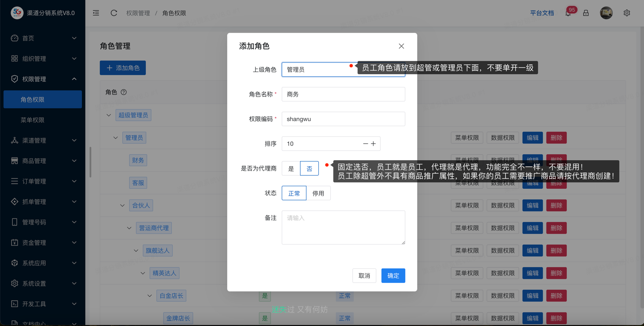The height and width of the screenshot is (326, 644).
Task: Open the 上级角色 selector field
Action: [315, 69]
